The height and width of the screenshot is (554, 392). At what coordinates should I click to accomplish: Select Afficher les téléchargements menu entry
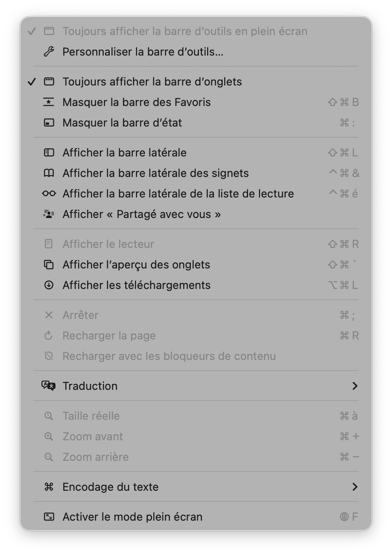point(136,285)
